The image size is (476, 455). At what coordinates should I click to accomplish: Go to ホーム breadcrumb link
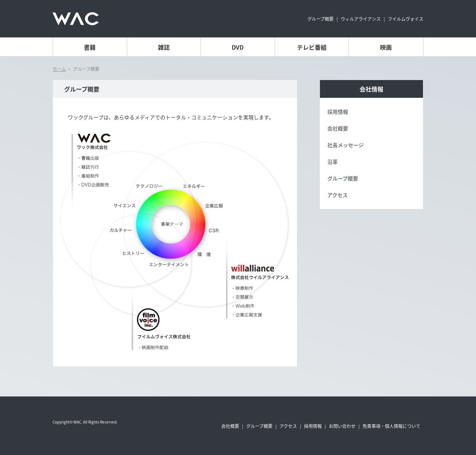point(59,69)
